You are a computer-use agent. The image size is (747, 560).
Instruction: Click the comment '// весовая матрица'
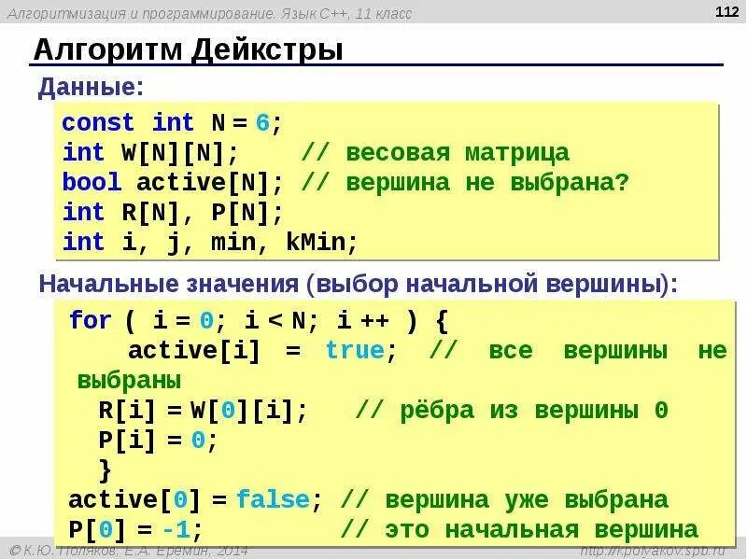pyautogui.click(x=435, y=153)
